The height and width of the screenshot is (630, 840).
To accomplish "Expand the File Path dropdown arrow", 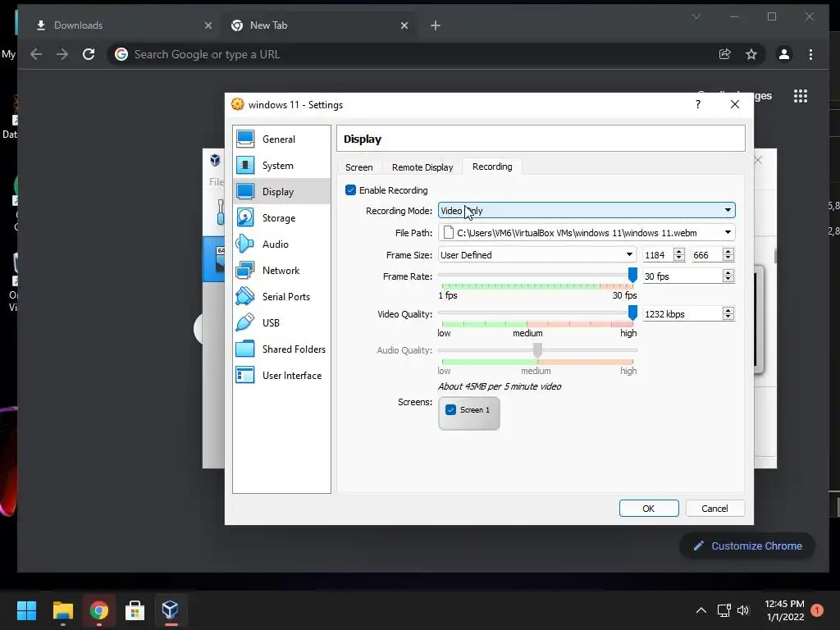I will click(728, 232).
